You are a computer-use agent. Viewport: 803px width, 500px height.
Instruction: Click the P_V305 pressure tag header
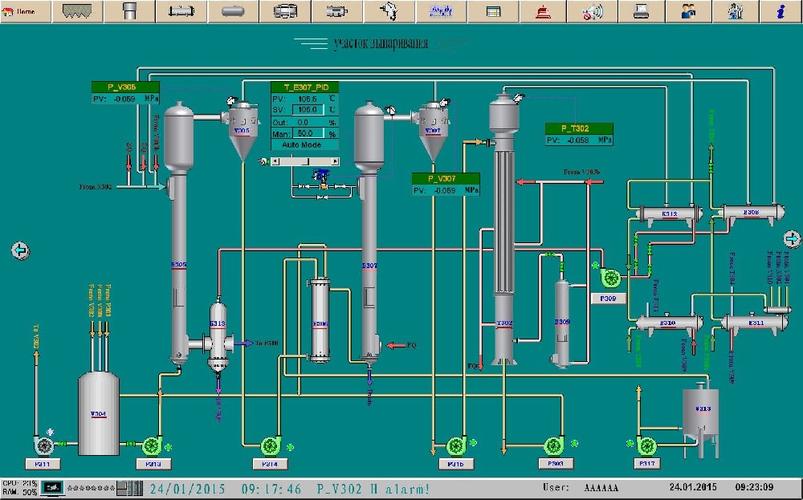coord(125,87)
